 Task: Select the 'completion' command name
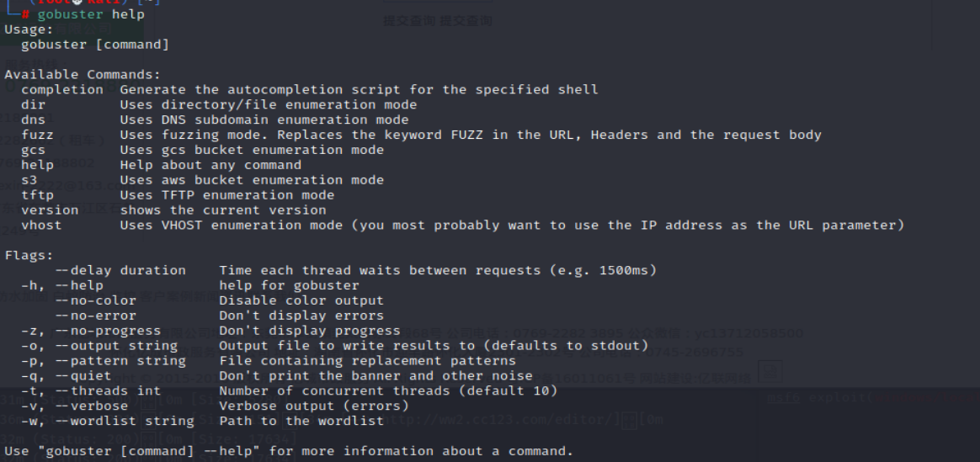pyautogui.click(x=61, y=90)
